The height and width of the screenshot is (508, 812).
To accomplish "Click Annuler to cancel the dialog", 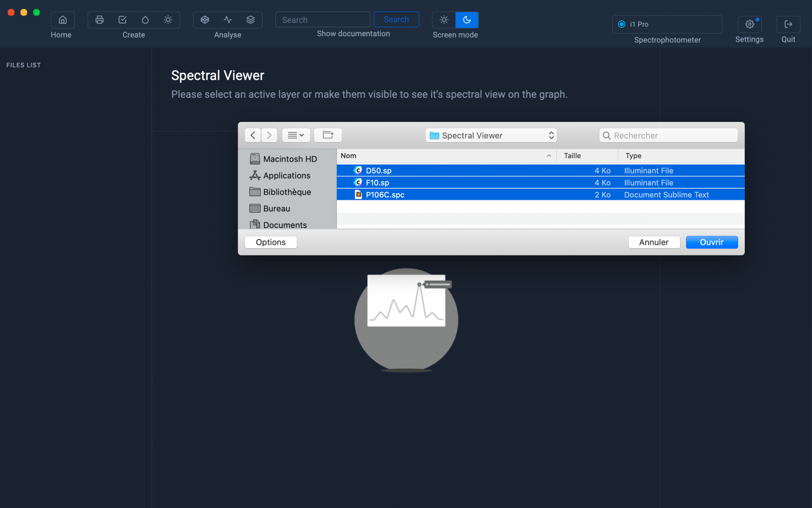I will pyautogui.click(x=654, y=242).
